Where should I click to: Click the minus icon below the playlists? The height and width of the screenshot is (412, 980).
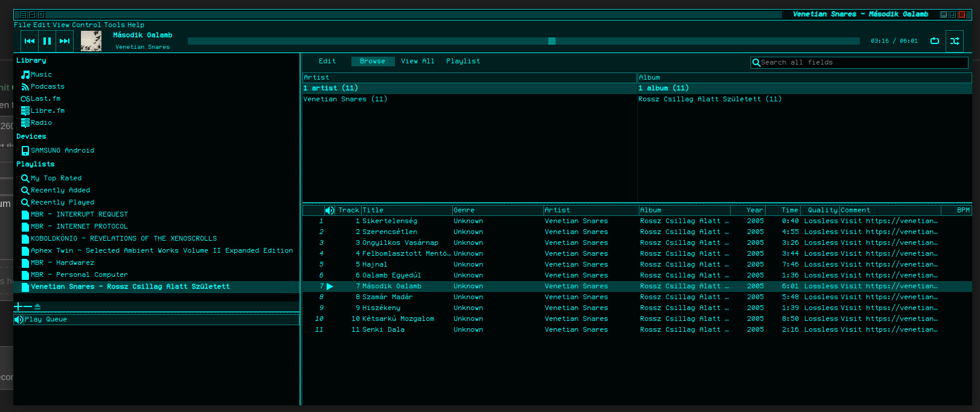[28, 307]
